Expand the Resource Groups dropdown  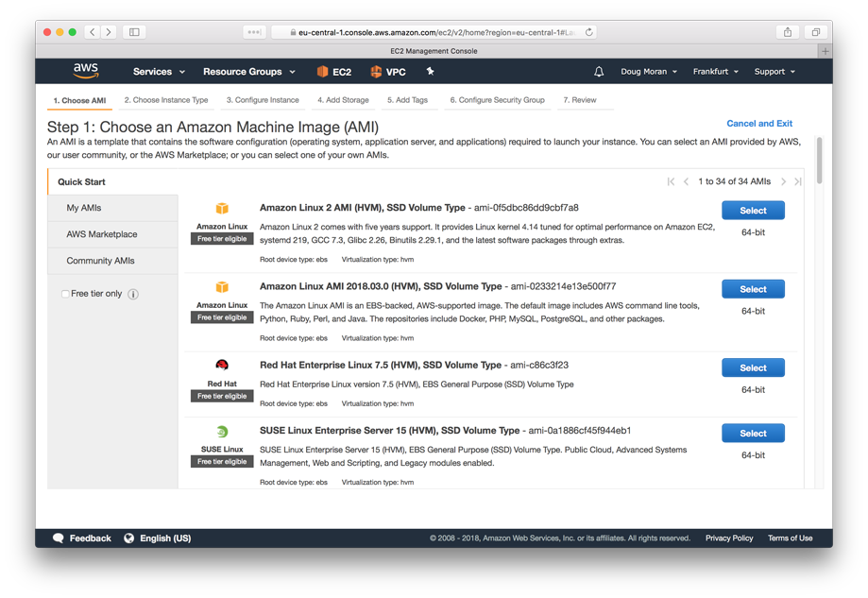(x=249, y=72)
